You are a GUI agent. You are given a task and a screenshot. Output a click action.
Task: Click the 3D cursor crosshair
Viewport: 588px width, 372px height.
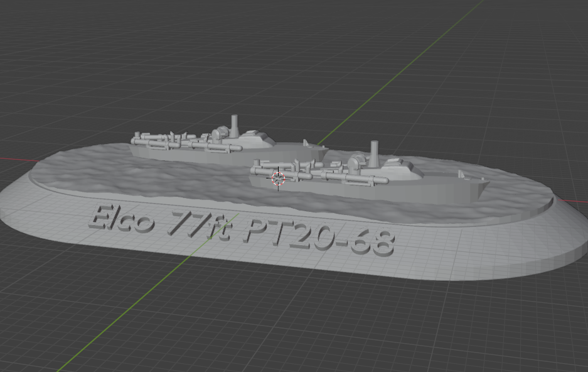tap(278, 178)
